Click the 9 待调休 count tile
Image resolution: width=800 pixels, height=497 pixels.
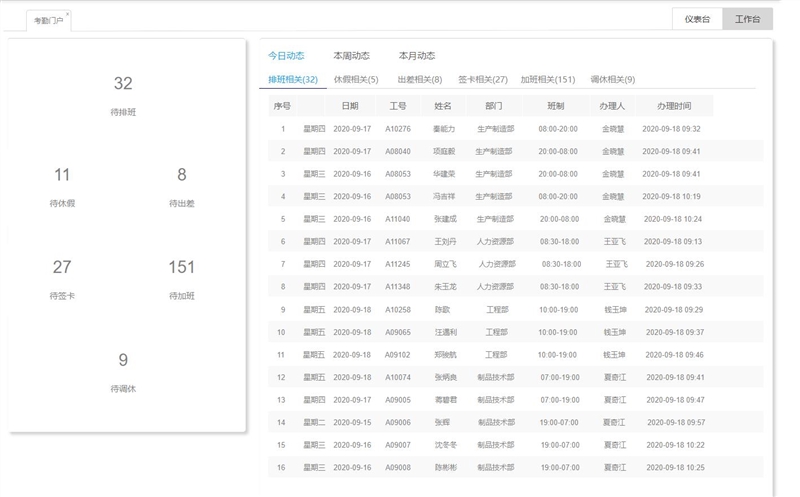(123, 370)
